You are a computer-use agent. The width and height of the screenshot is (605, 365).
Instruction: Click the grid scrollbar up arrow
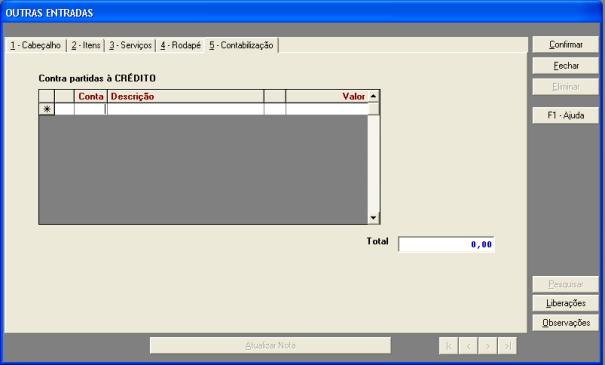tap(373, 96)
